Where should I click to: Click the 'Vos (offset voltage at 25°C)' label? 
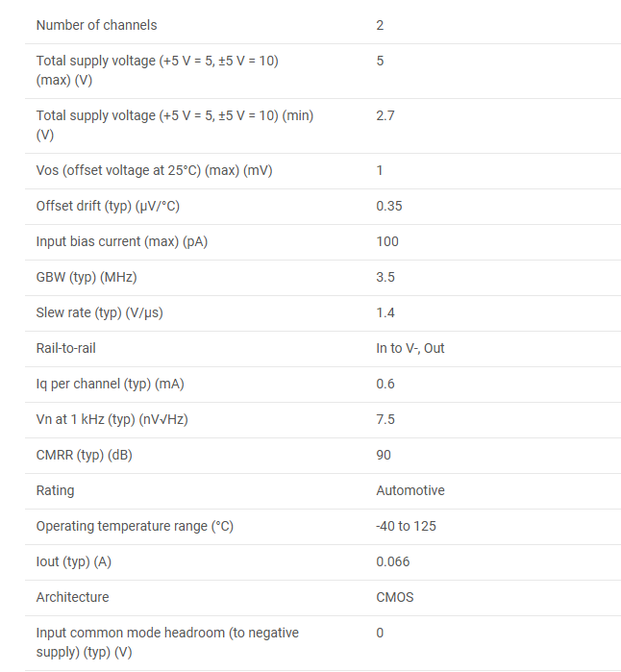[154, 170]
